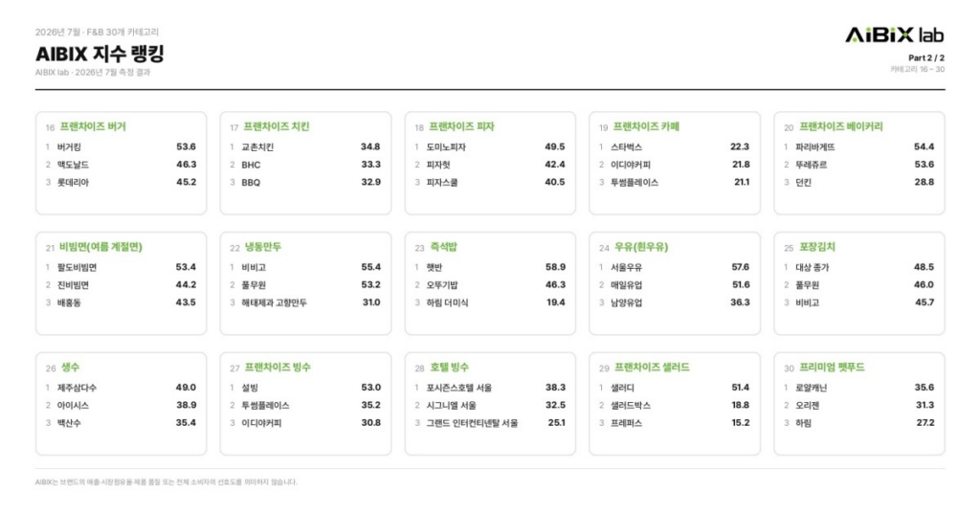Screen dimensions: 980x514
Task: Open the 프랜차이즈 치킨 category card title
Action: coord(277,126)
